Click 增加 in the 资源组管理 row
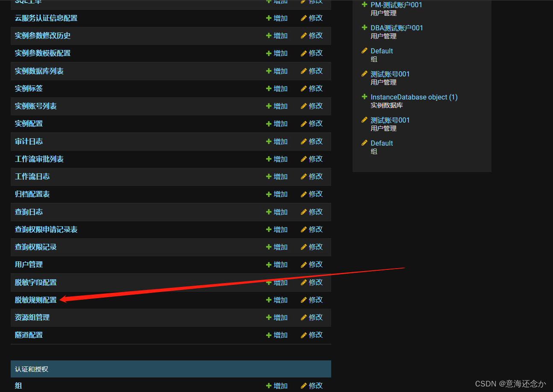 click(277, 317)
